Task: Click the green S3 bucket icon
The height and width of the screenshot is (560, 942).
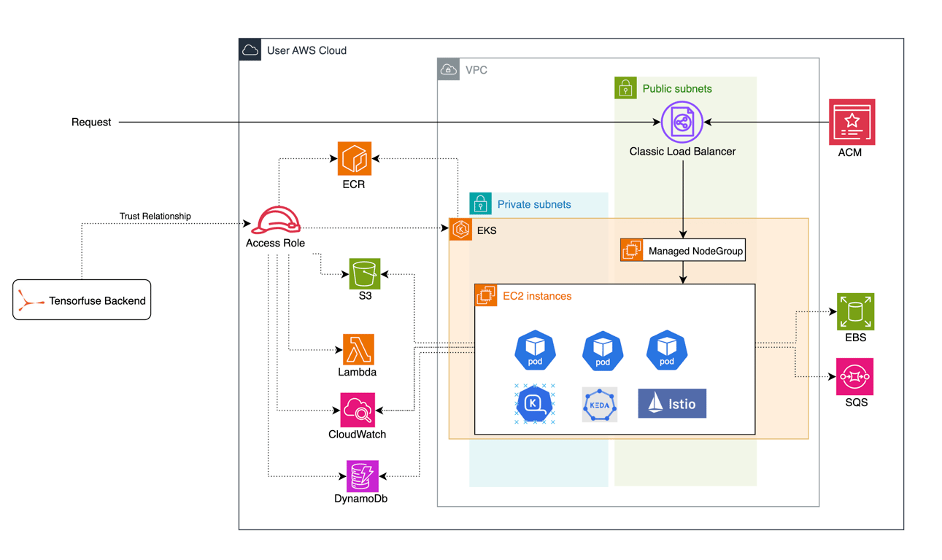Action: 365,274
